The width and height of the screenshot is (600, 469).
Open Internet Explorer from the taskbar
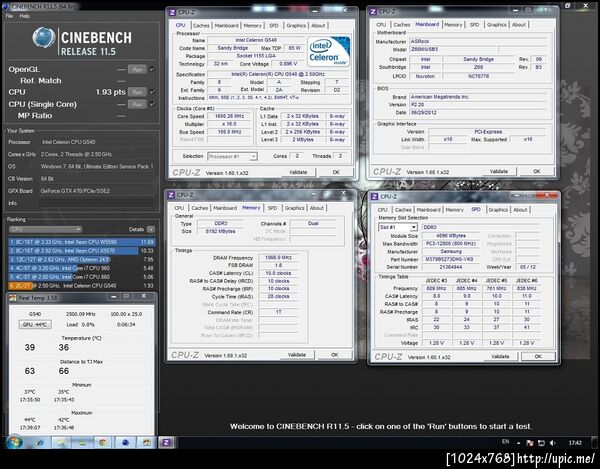pyautogui.click(x=40, y=442)
